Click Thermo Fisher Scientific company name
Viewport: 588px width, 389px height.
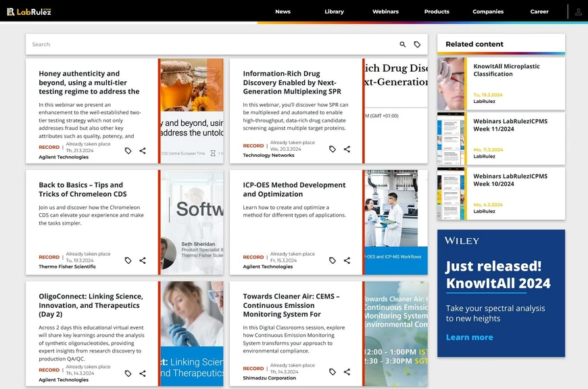(x=67, y=267)
